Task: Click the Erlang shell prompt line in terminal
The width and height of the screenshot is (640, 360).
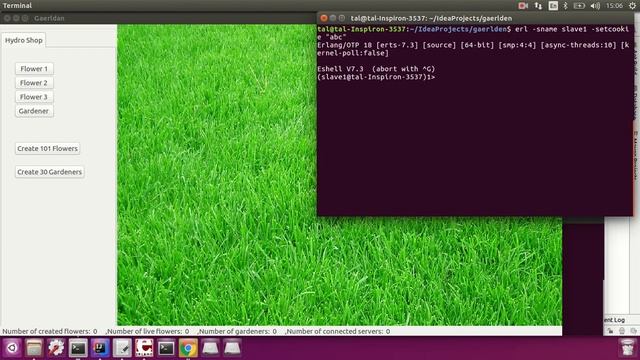Action: click(x=376, y=77)
